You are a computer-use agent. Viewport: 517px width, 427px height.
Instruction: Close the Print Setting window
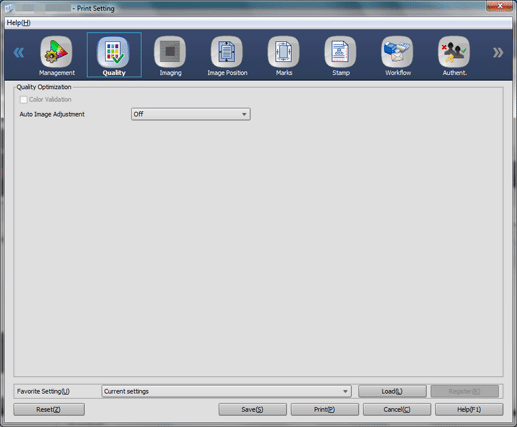(x=499, y=6)
